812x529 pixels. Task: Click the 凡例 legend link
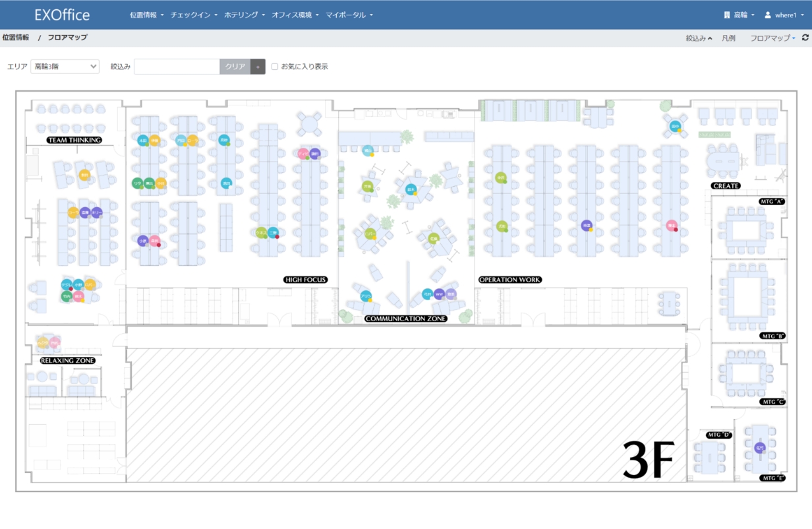pos(728,38)
